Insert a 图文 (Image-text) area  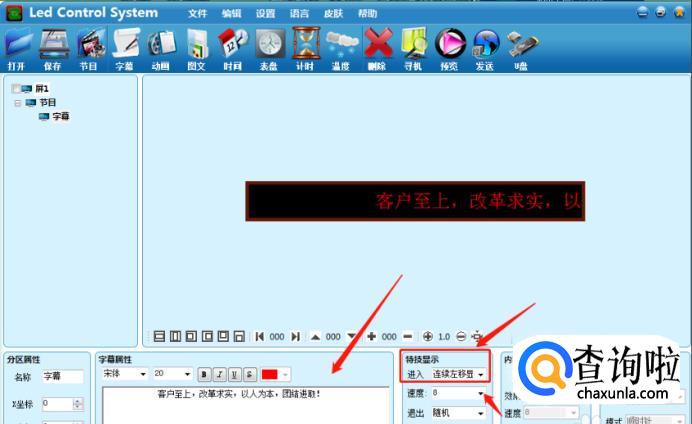point(197,44)
